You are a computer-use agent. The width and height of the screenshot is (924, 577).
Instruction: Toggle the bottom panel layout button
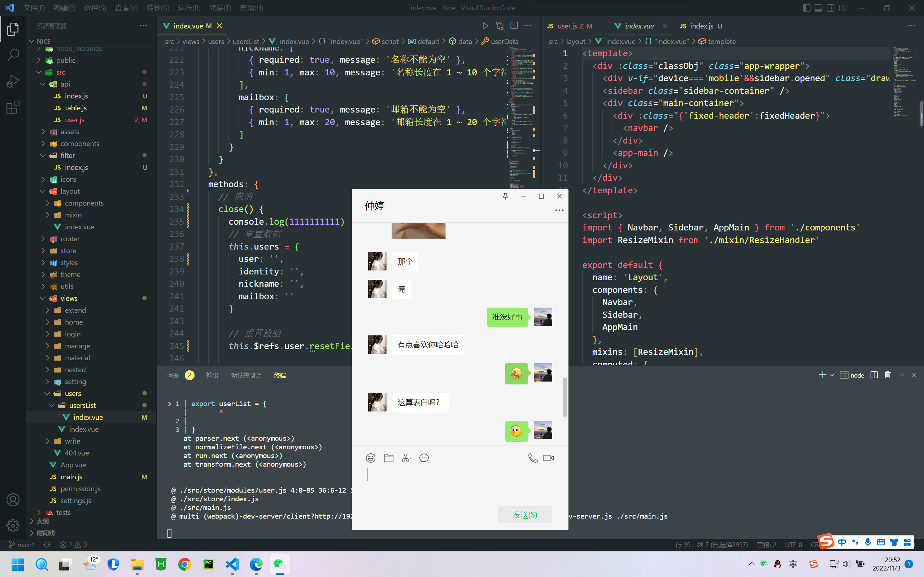point(819,8)
